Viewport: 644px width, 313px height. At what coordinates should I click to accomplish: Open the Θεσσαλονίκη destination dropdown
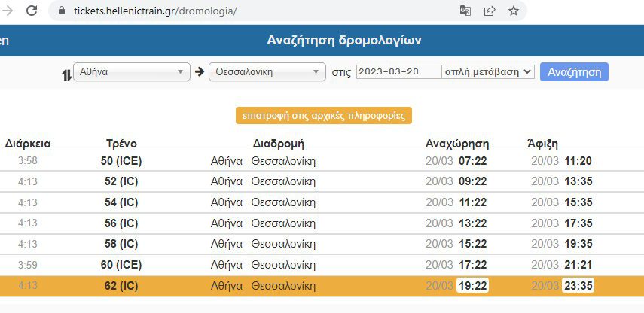point(267,72)
